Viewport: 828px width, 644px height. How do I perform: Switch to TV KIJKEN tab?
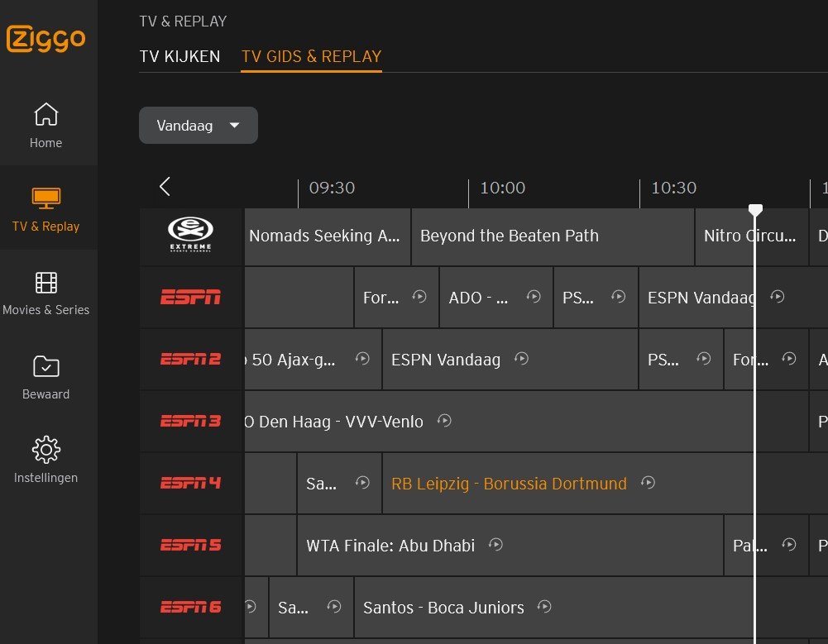[179, 56]
